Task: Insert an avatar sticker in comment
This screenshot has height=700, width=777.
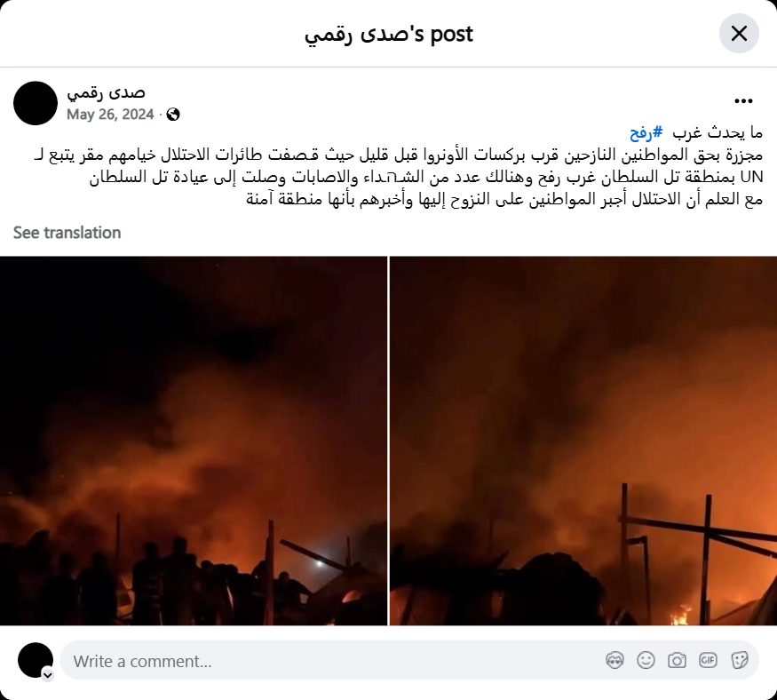Action: (614, 660)
